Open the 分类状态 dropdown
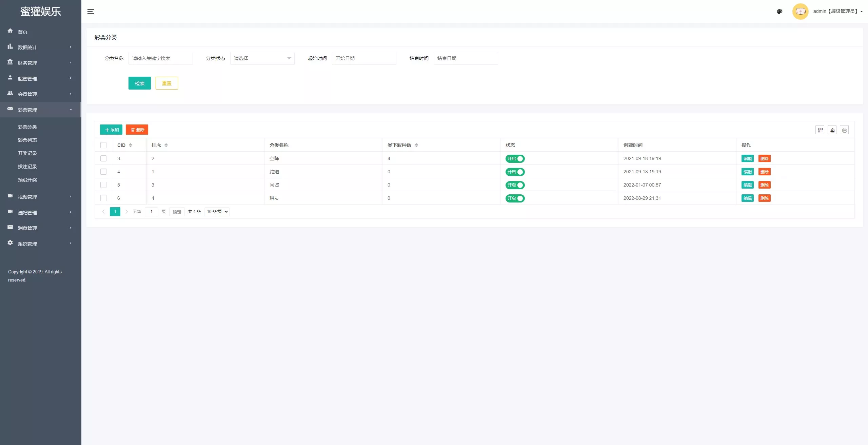This screenshot has height=445, width=868. click(262, 58)
